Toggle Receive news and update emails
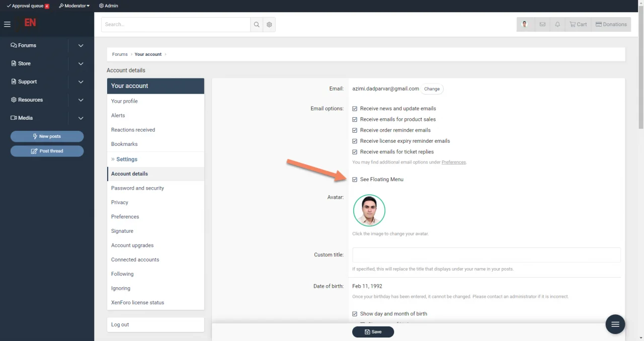644x341 pixels. [355, 109]
